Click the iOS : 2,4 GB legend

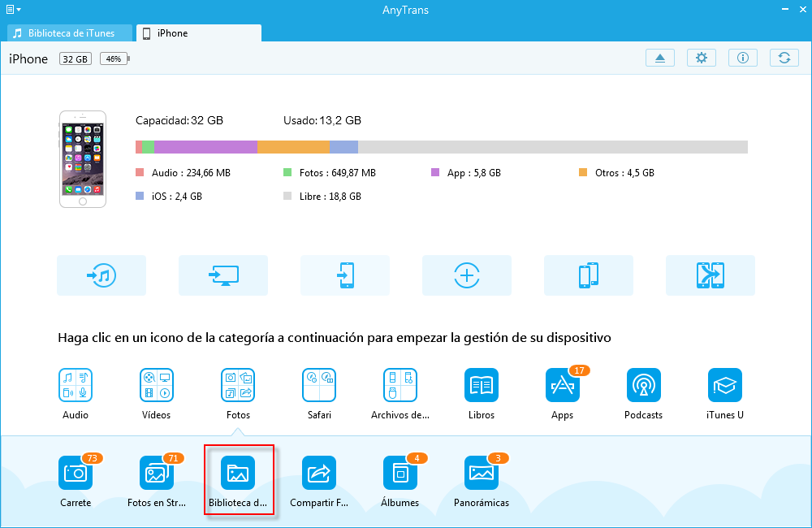tap(169, 197)
